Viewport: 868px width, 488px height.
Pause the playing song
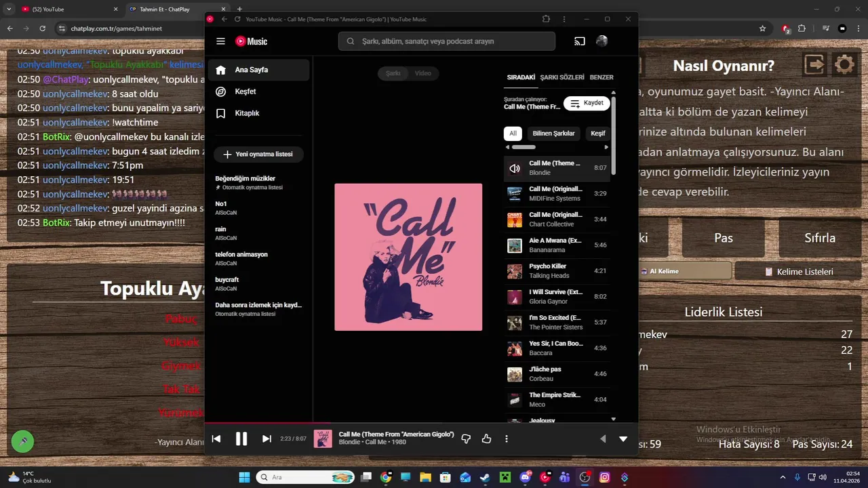coord(241,439)
